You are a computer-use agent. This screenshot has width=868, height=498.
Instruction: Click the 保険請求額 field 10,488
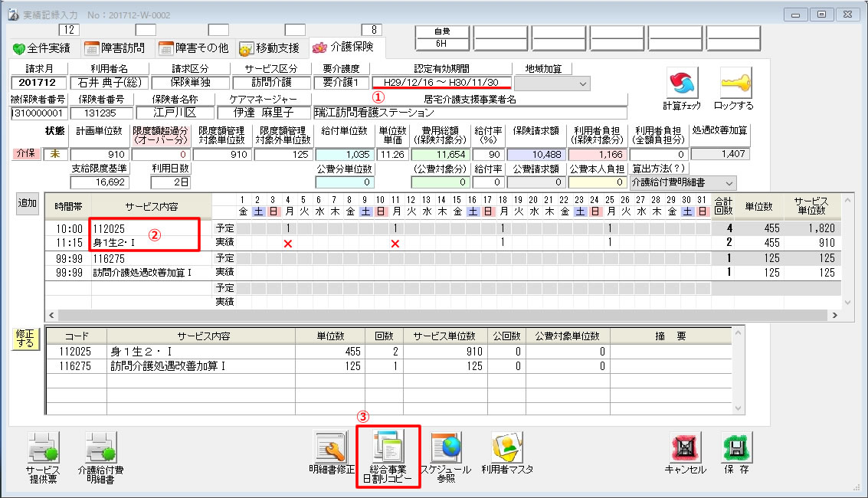[536, 155]
